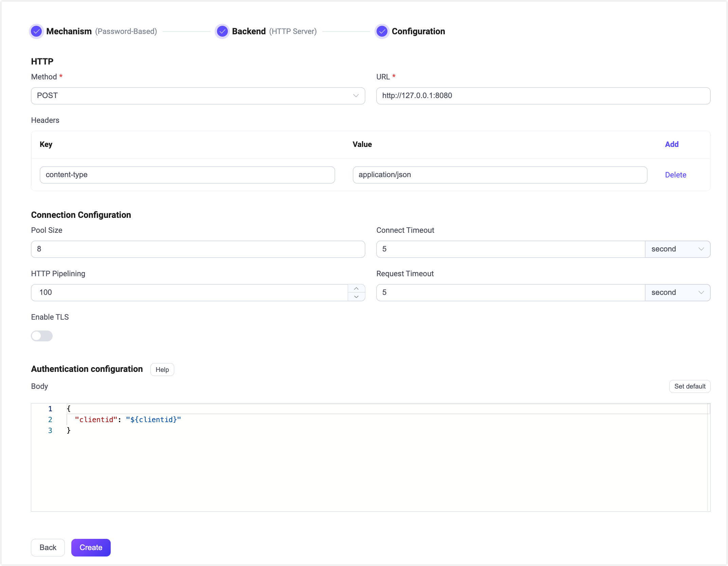
Task: Enable the Enable TLS toggle
Action: click(x=42, y=336)
